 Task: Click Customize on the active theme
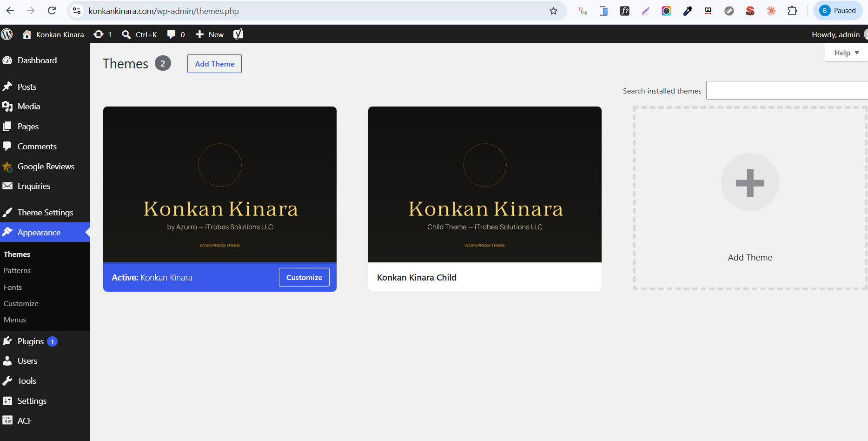304,277
